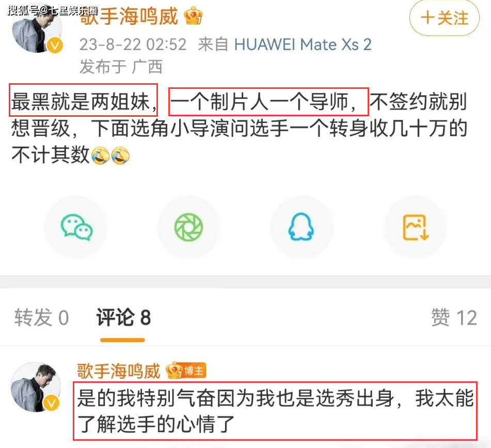This screenshot has height=448, width=491.
Task: Share the post via WeChat icon
Action: point(76,227)
